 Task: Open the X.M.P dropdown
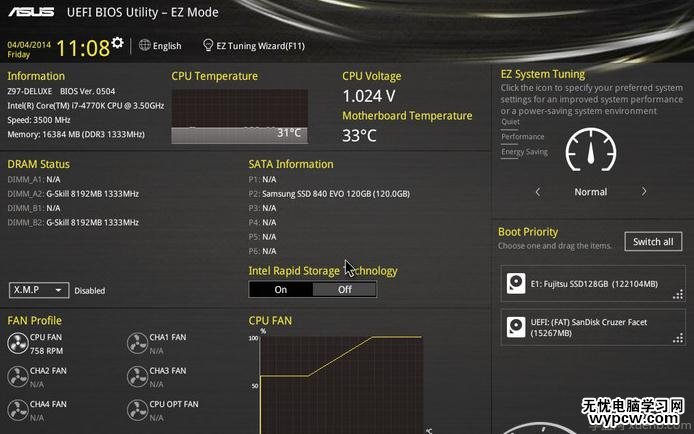39,290
